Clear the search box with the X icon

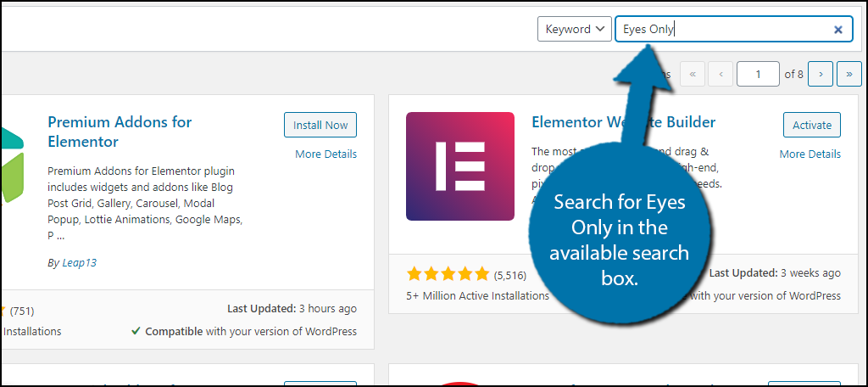tap(838, 30)
